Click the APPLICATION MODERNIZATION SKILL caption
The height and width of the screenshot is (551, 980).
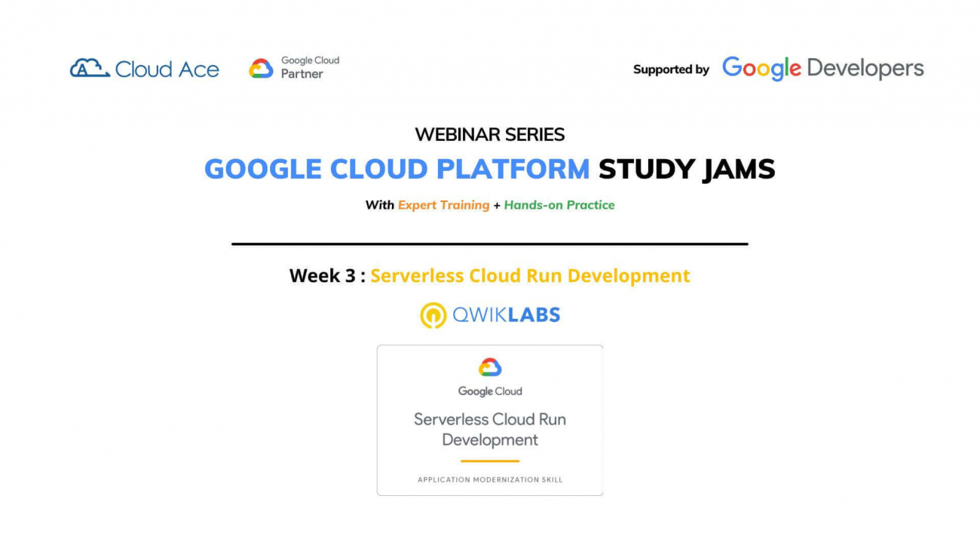coord(489,479)
